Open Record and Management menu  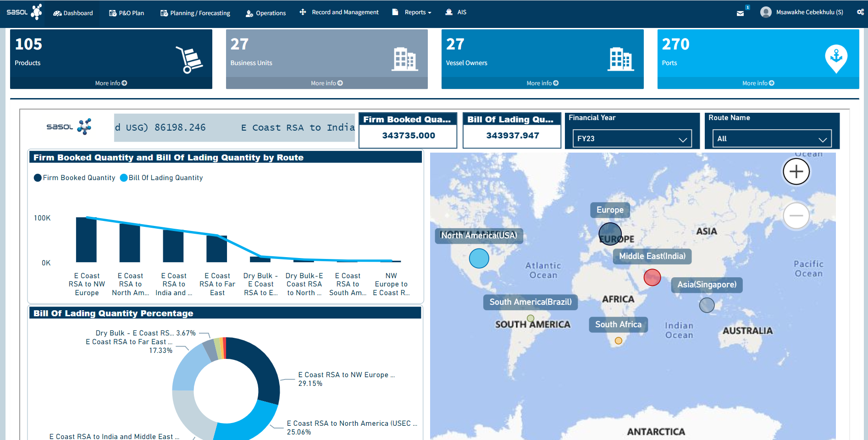(x=339, y=12)
